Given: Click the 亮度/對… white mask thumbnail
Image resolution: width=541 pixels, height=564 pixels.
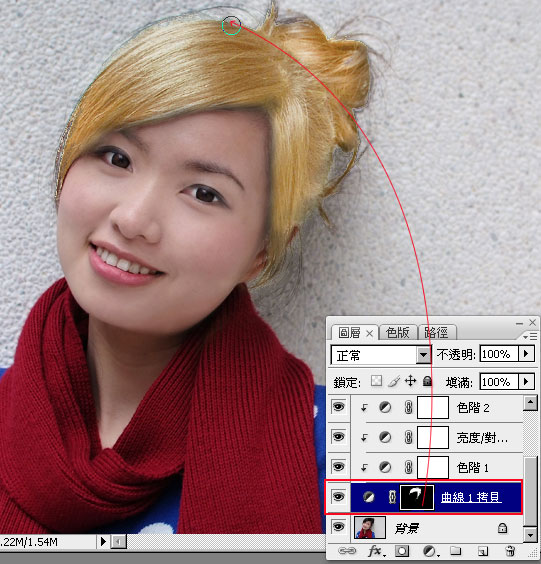Looking at the screenshot, I should (x=433, y=437).
